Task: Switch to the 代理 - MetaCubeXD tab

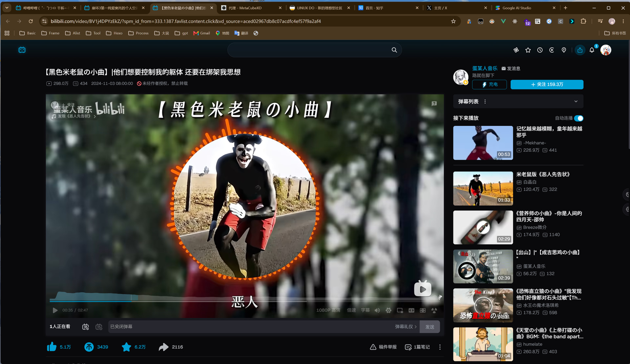Action: 251,8
